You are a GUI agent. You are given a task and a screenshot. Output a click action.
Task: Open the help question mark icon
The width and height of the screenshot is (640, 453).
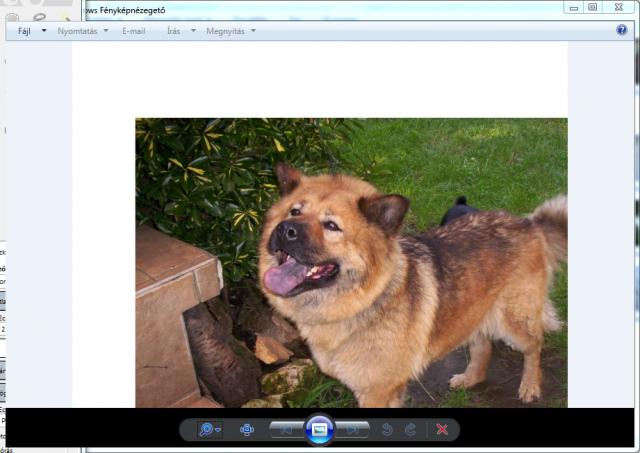click(x=622, y=31)
